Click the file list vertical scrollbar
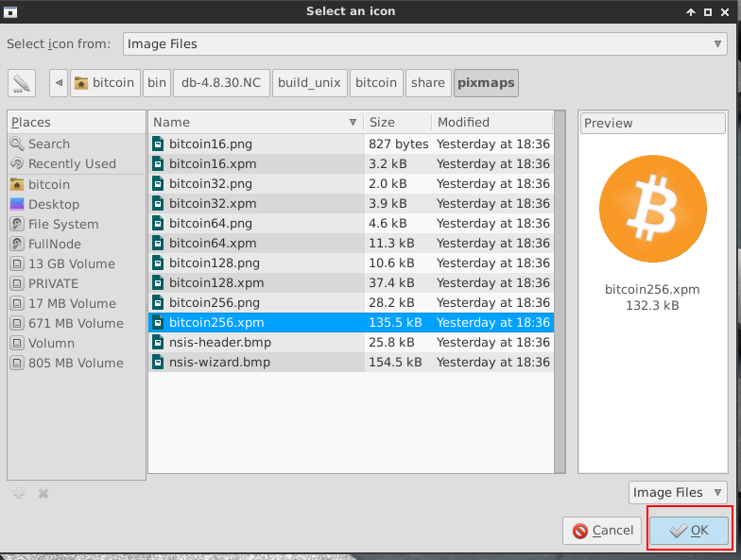Viewport: 741px width, 560px height. pos(560,292)
